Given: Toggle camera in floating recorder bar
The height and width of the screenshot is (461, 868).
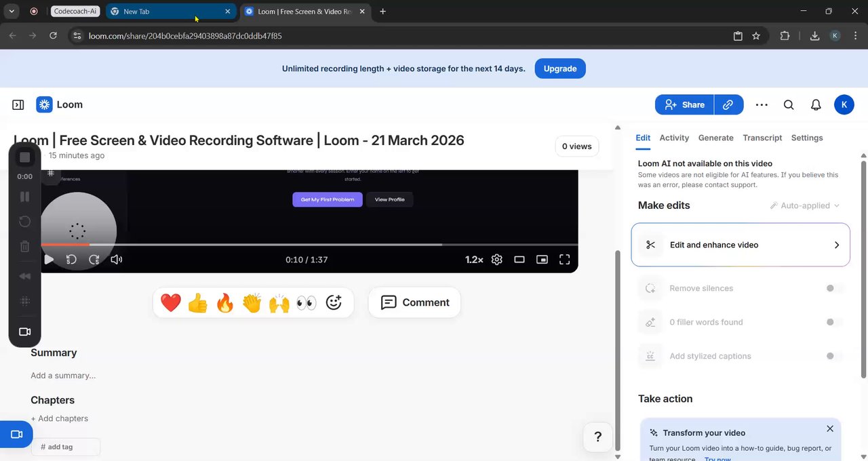Looking at the screenshot, I should (x=25, y=332).
